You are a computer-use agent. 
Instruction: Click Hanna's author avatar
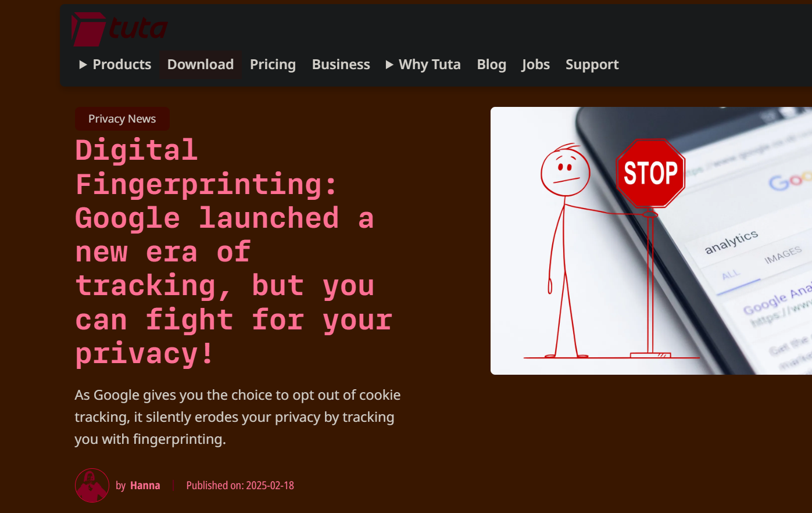point(92,485)
